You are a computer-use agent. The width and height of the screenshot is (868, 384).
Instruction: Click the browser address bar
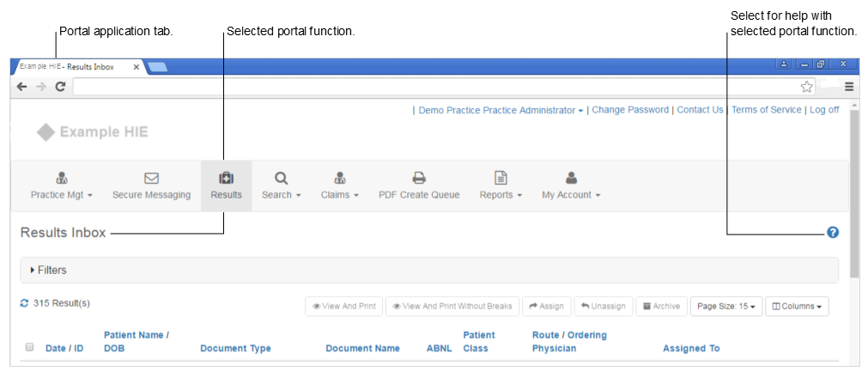click(429, 87)
